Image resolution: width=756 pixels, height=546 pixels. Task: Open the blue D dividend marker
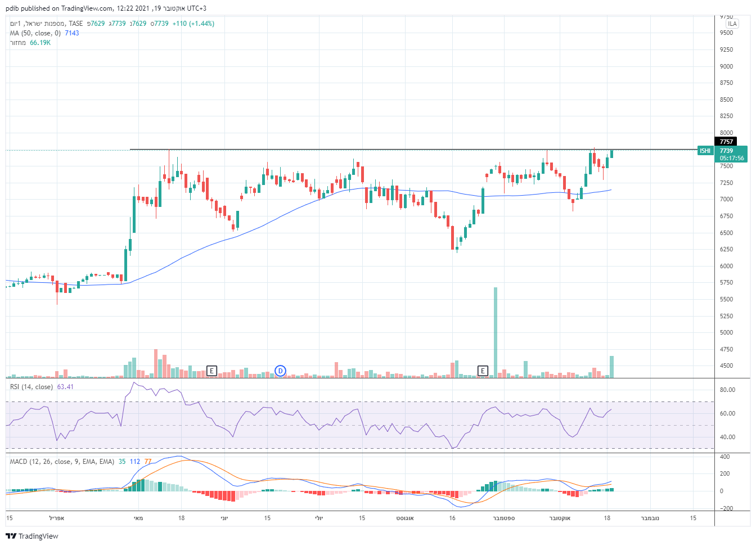coord(280,371)
